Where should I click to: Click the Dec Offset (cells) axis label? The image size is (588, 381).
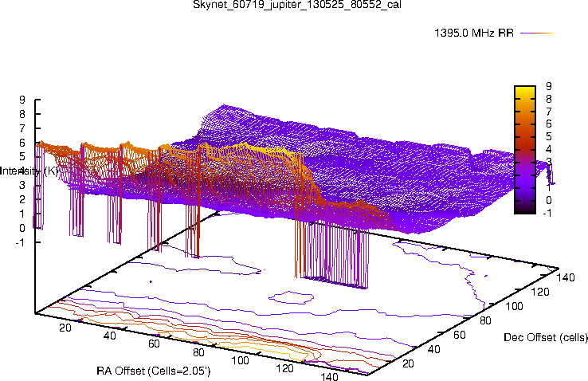[545, 337]
